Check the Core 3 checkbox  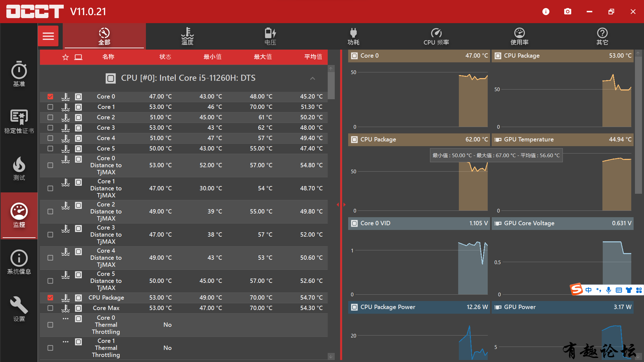tap(50, 128)
